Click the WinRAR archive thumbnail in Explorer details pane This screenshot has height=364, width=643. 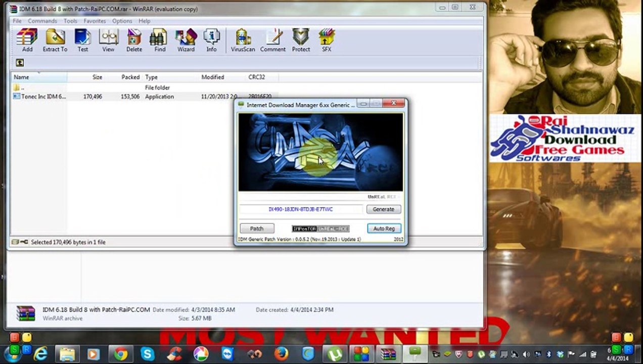tap(25, 313)
